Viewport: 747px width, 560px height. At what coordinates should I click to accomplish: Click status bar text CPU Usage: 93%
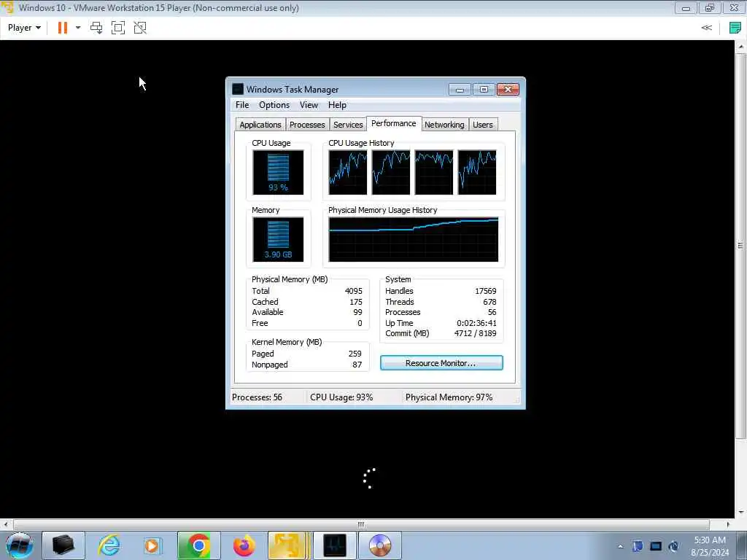pyautogui.click(x=341, y=397)
